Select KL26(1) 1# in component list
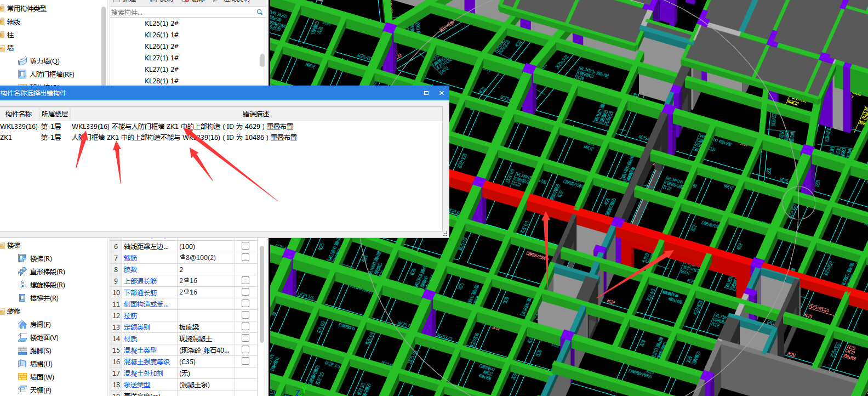The width and height of the screenshot is (868, 396). coord(162,35)
